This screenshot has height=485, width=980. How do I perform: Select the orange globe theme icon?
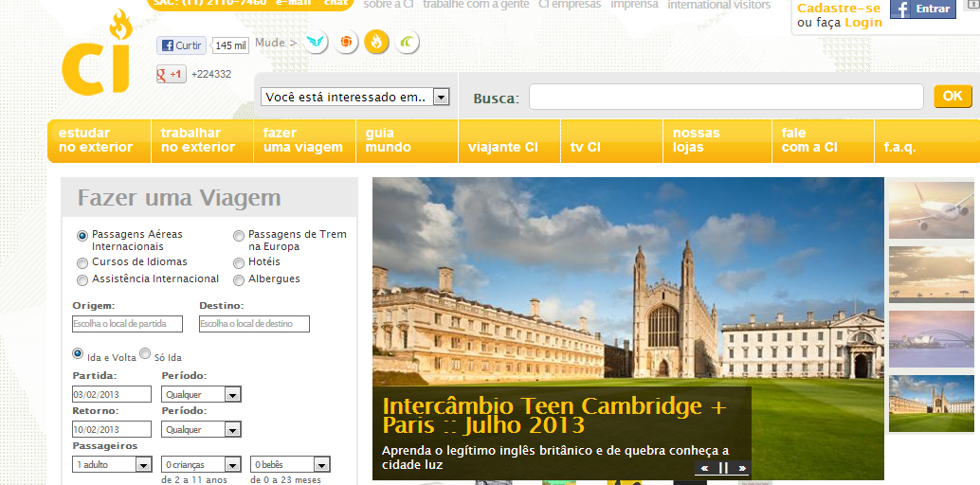(x=346, y=43)
